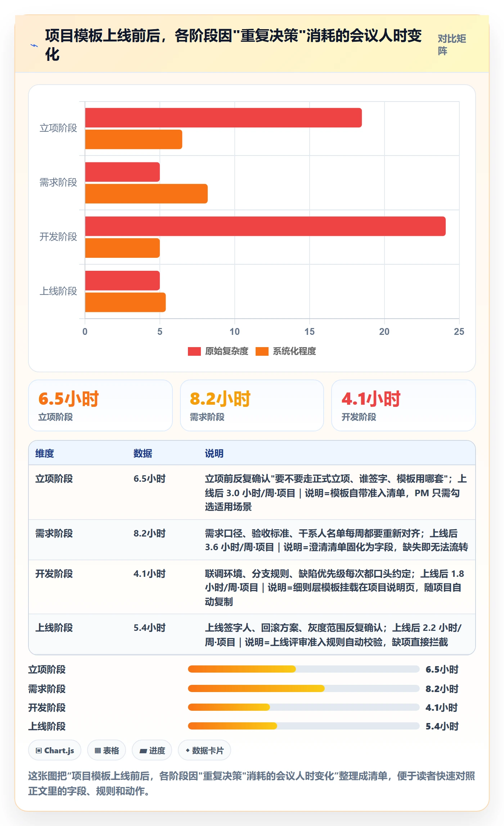Click the 对比矩阵 label in the header

coord(452,45)
